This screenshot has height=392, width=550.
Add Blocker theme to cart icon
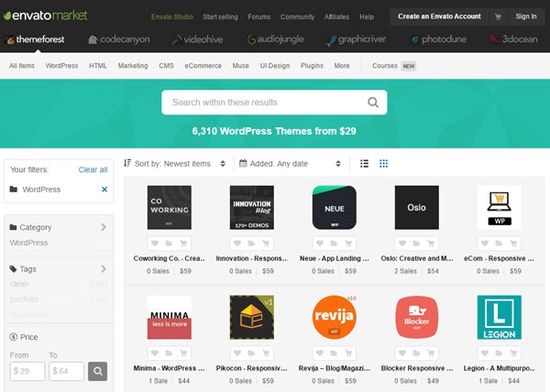[431, 354]
